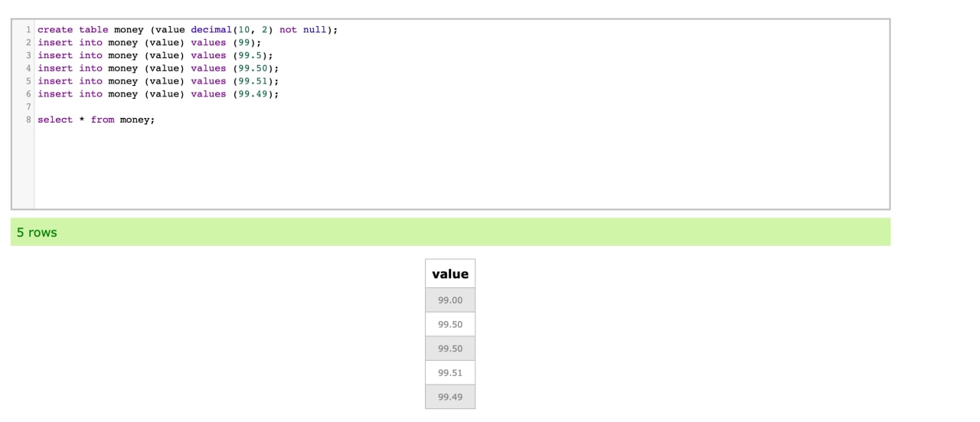The width and height of the screenshot is (980, 422).
Task: Select the 99.49 result cell
Action: coord(450,397)
